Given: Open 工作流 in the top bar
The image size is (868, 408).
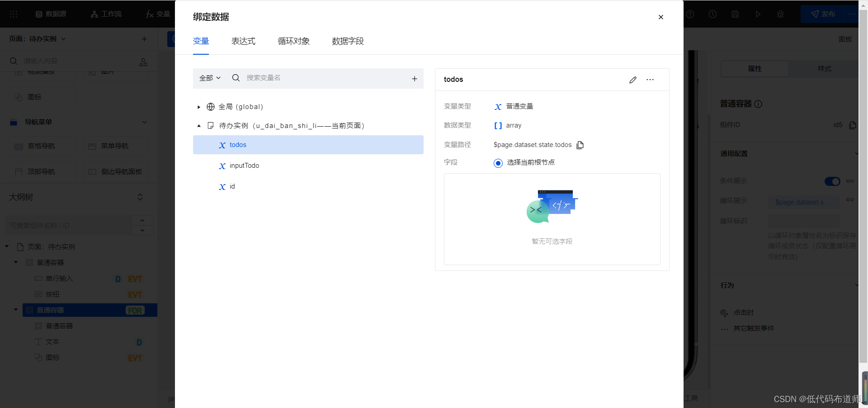Looking at the screenshot, I should (106, 14).
